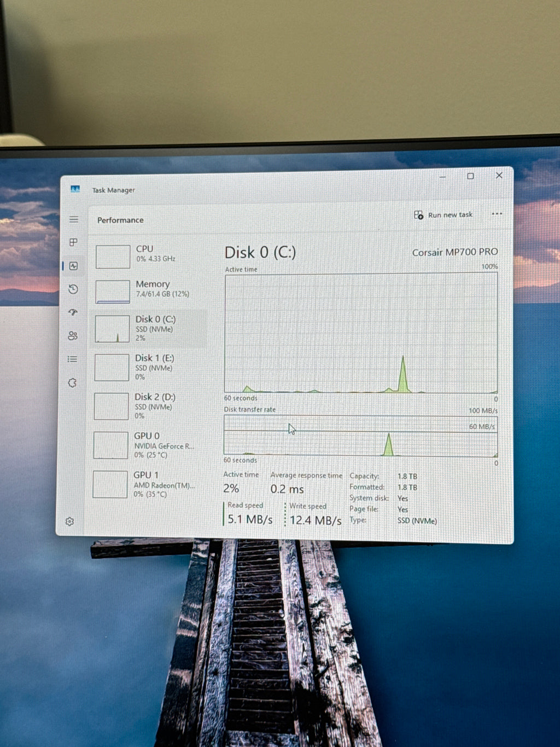
Task: Select Disk 2 (D:) item
Action: point(147,406)
